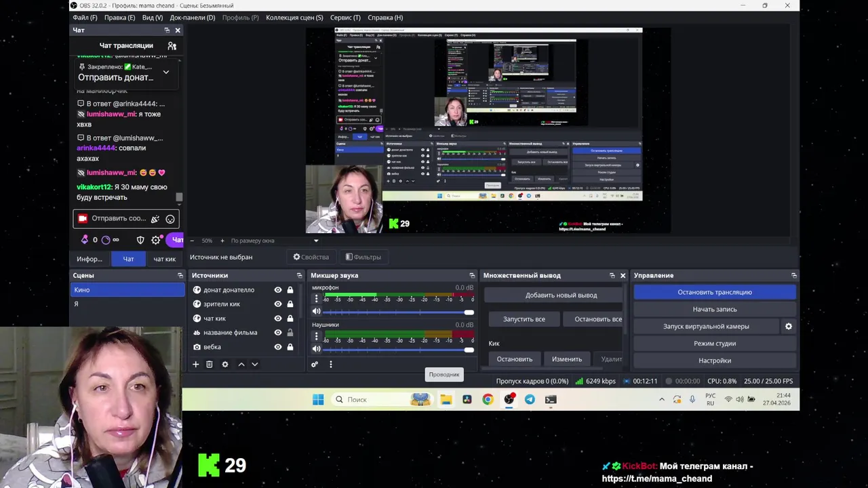Screen dimensions: 868x488
Task: Click the chat message input field
Action: point(126,219)
